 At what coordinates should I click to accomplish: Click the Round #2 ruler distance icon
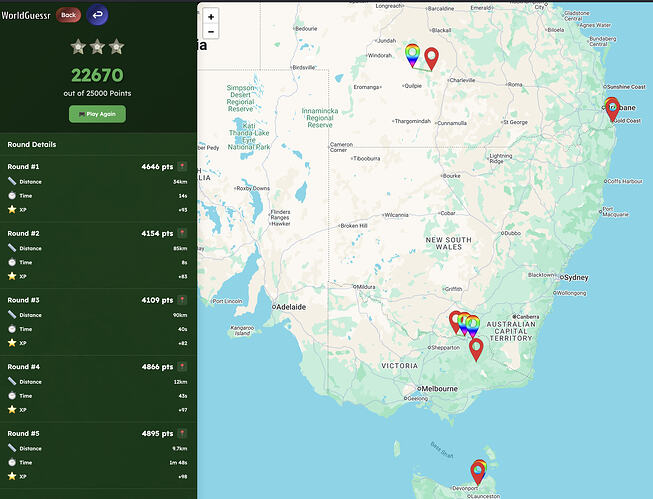coord(12,248)
